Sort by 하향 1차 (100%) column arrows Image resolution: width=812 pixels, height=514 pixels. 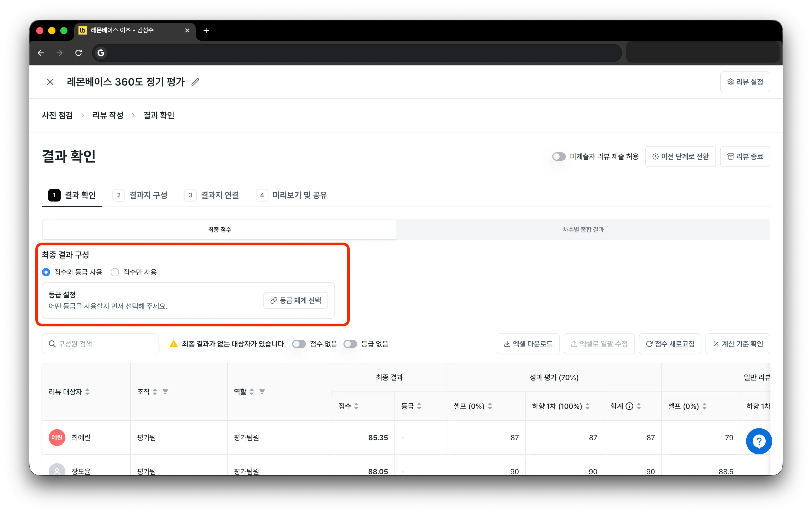coord(588,406)
